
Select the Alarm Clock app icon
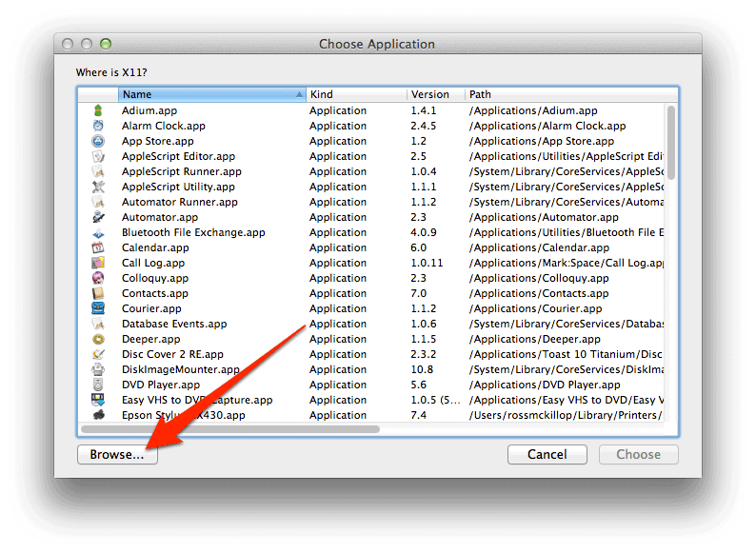click(98, 126)
